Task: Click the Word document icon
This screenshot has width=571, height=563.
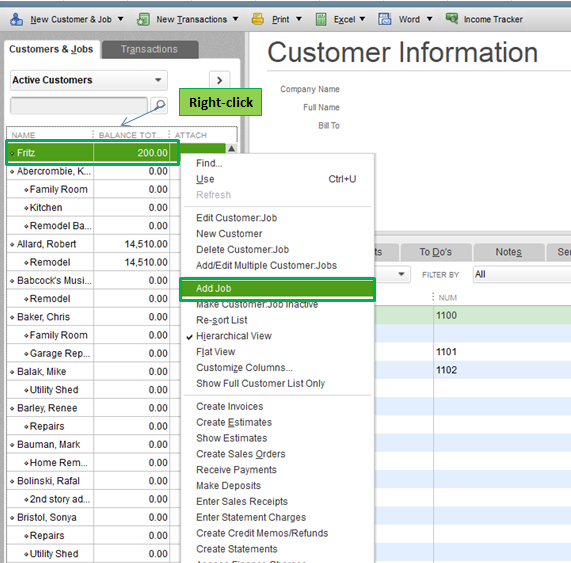Action: (x=385, y=19)
